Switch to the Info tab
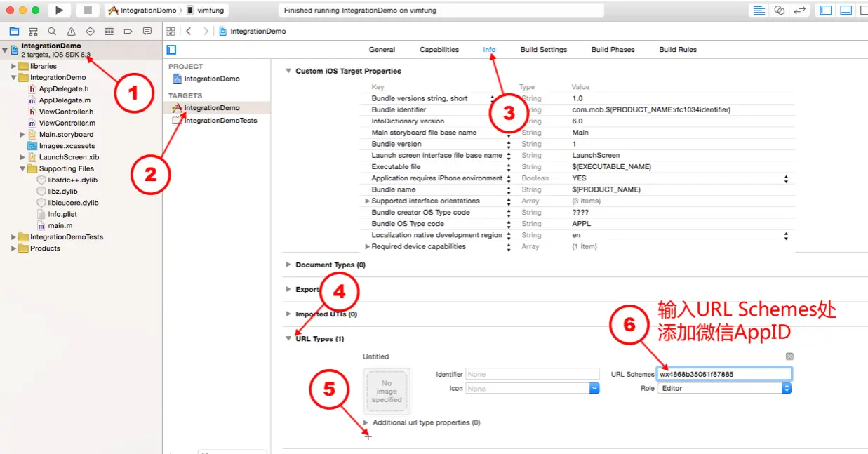The height and width of the screenshot is (454, 868). (489, 50)
